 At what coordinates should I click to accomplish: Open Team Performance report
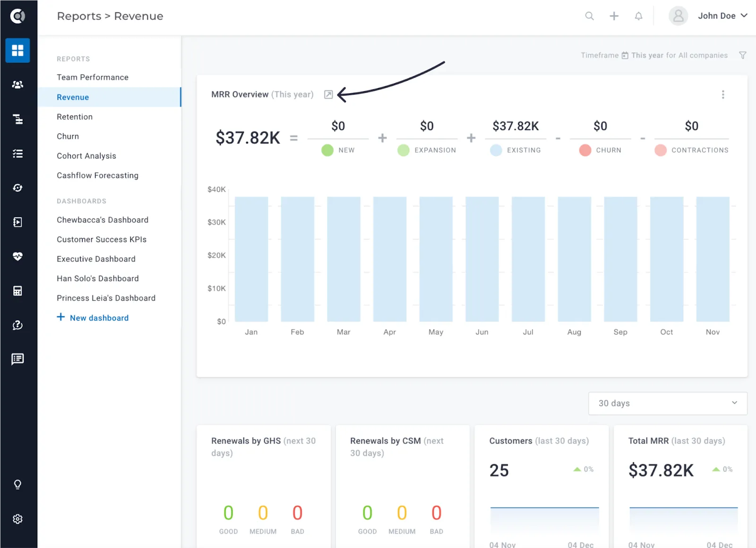[93, 77]
